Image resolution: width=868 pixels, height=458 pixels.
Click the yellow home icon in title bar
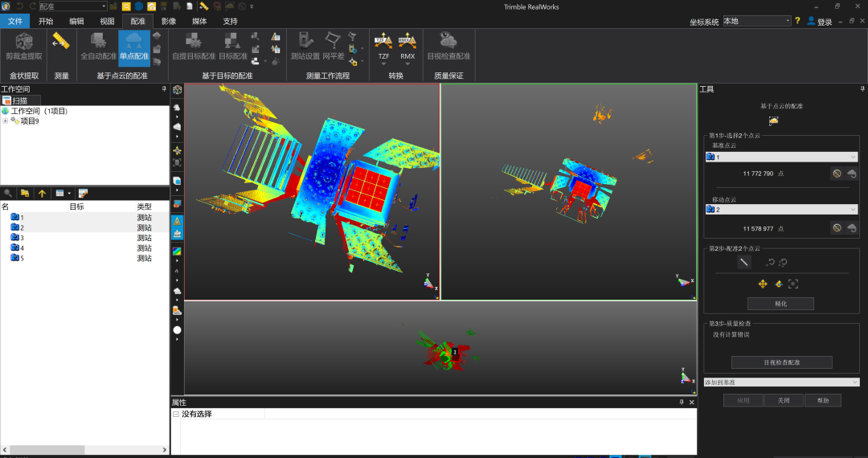coord(151,6)
